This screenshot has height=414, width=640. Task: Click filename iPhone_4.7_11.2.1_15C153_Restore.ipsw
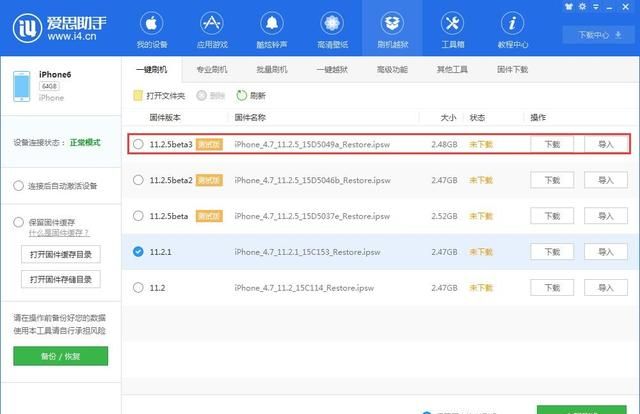307,252
